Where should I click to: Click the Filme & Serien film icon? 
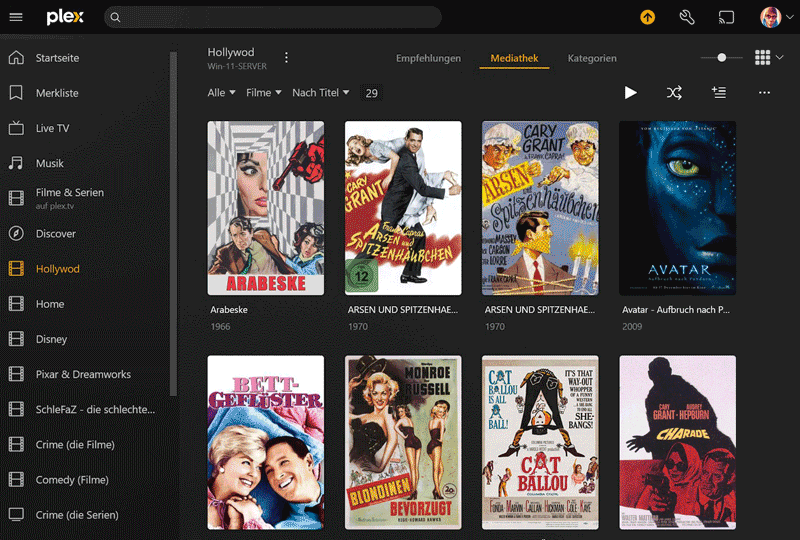16,198
